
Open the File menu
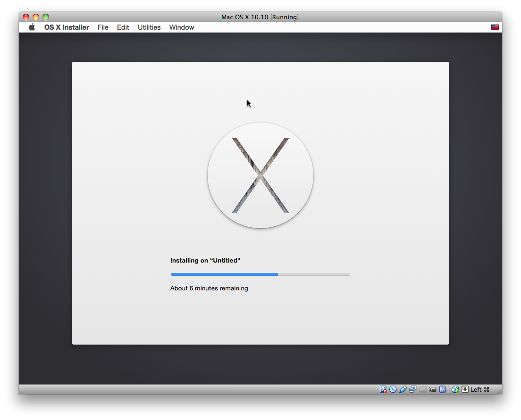(103, 27)
